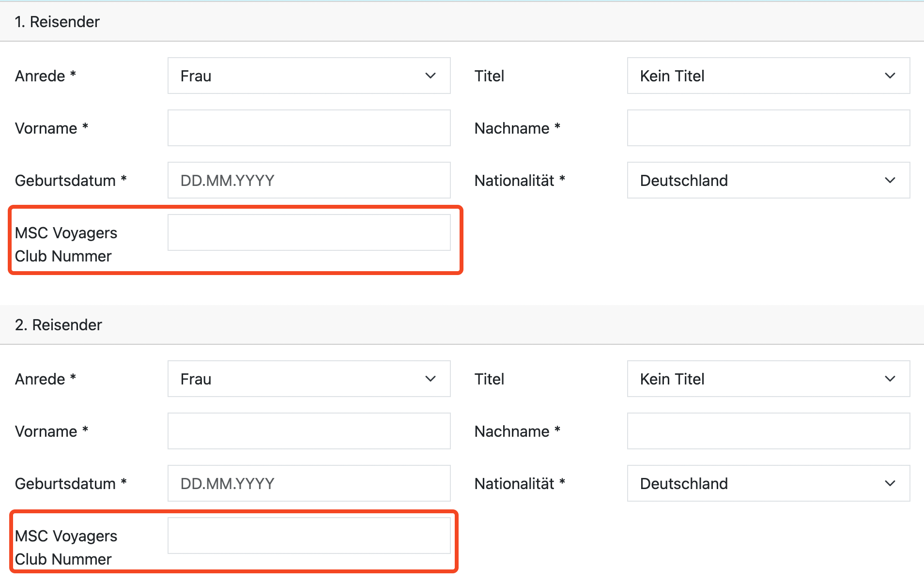
Task: Focus Vorname field of 1. Reisender
Action: (x=309, y=128)
